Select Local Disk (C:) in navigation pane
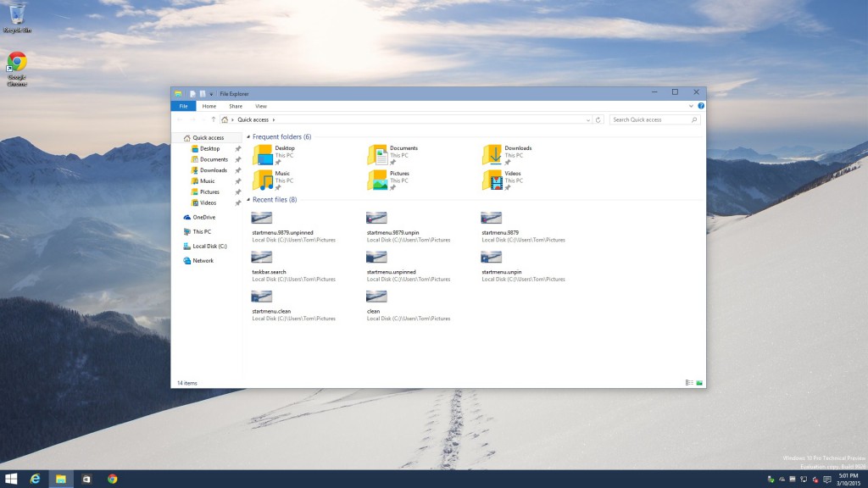Viewport: 868px width, 488px height. pos(205,247)
